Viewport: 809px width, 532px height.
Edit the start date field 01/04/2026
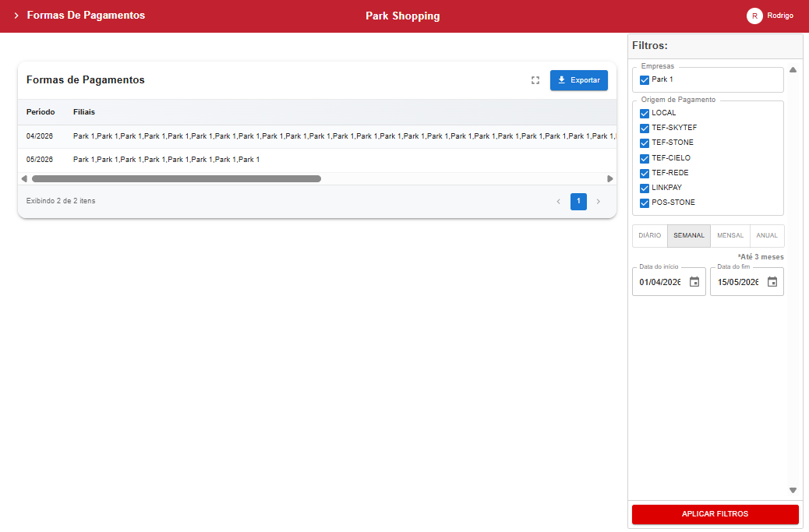(x=660, y=283)
